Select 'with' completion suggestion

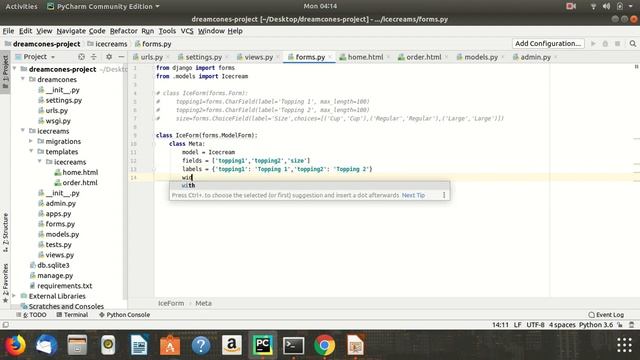(309, 185)
